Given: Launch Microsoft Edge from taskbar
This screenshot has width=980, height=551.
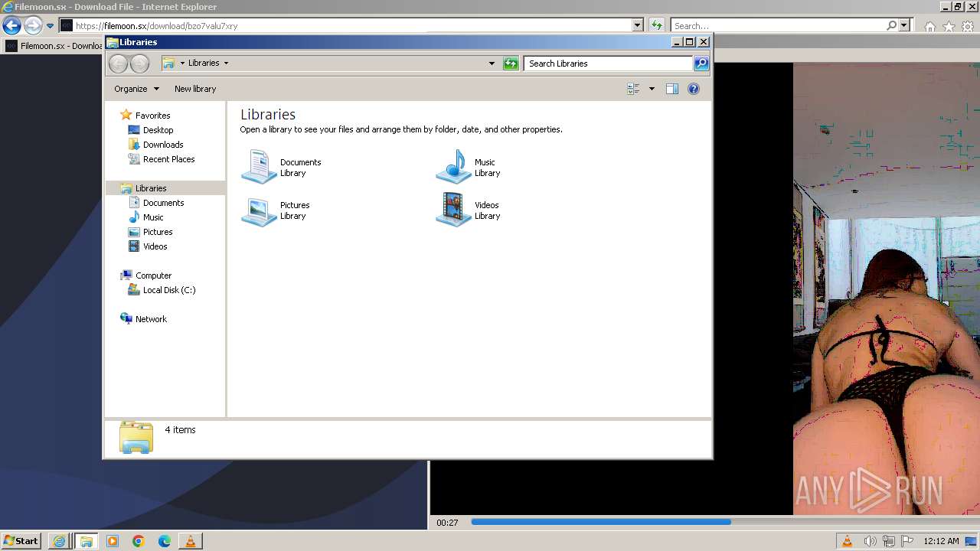Looking at the screenshot, I should (165, 541).
